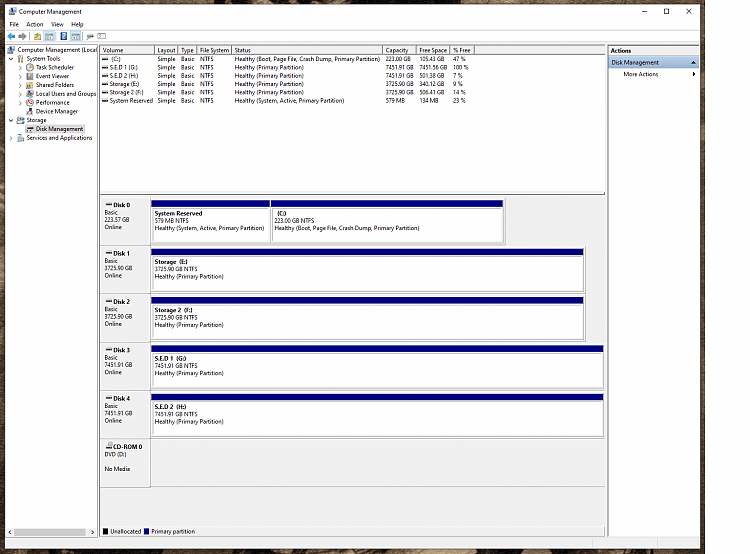Click the Back arrow toolbar icon

point(11,36)
